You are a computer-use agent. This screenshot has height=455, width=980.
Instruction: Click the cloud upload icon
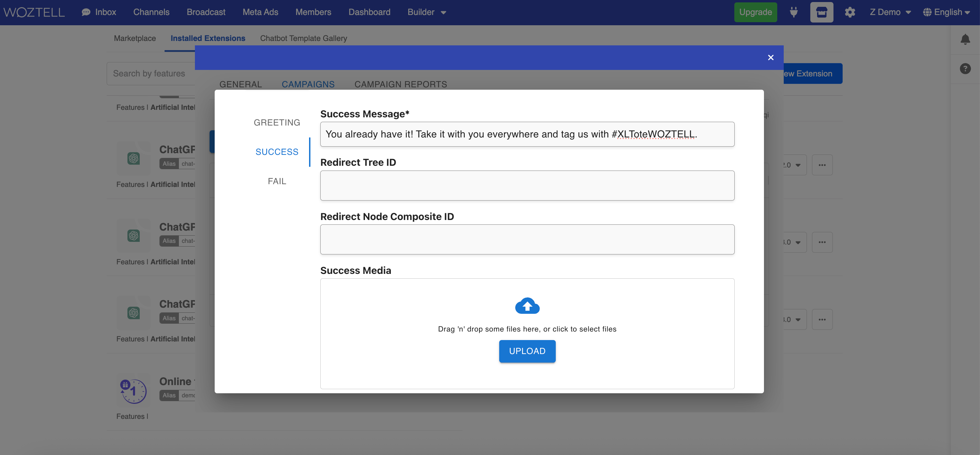(x=527, y=306)
